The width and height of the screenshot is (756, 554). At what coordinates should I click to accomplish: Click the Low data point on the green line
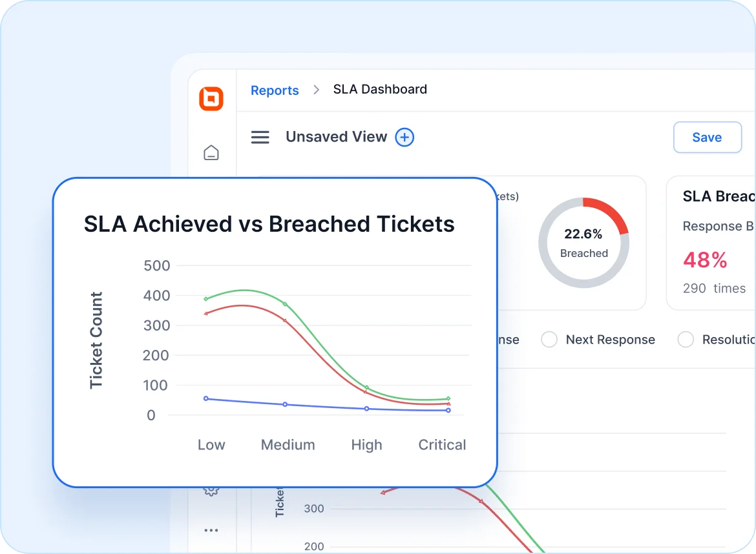pyautogui.click(x=207, y=298)
